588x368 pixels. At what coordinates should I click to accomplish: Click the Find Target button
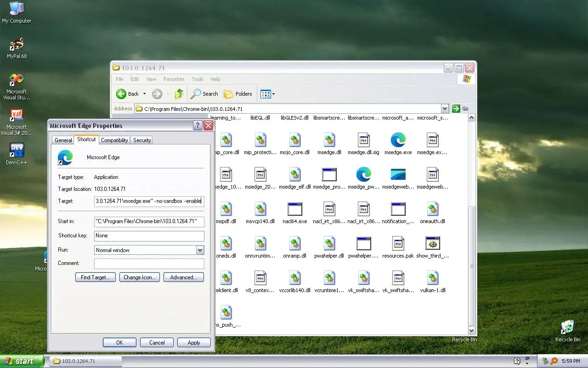95,277
